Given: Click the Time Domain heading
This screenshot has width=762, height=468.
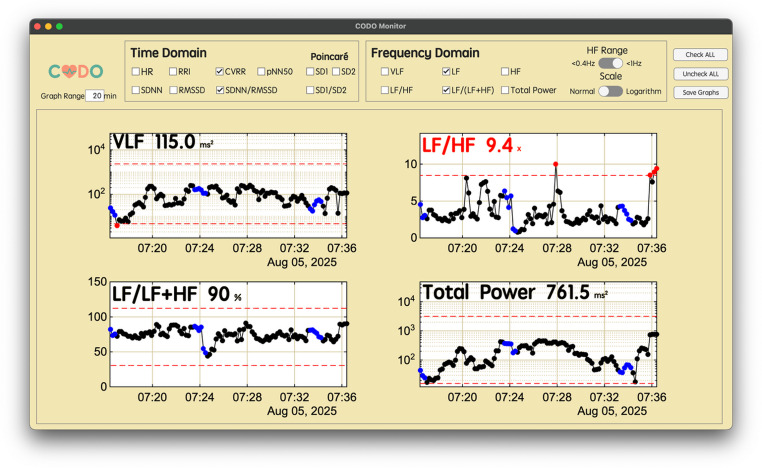Looking at the screenshot, I should (168, 53).
